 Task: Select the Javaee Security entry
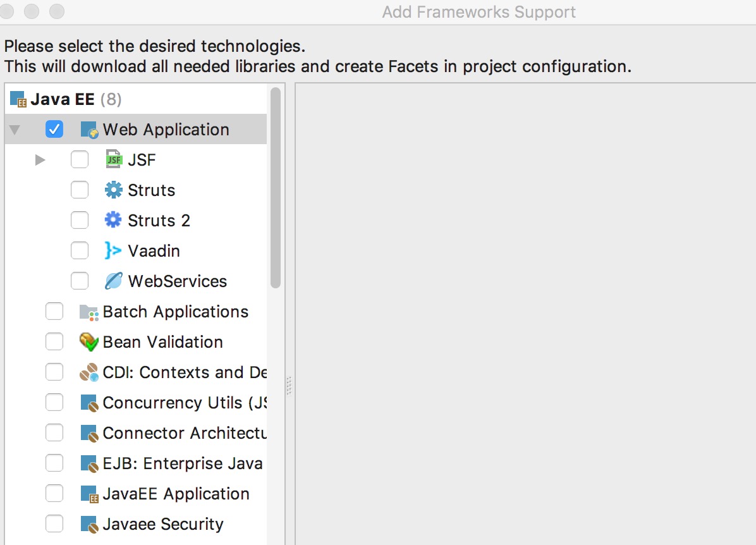[161, 524]
